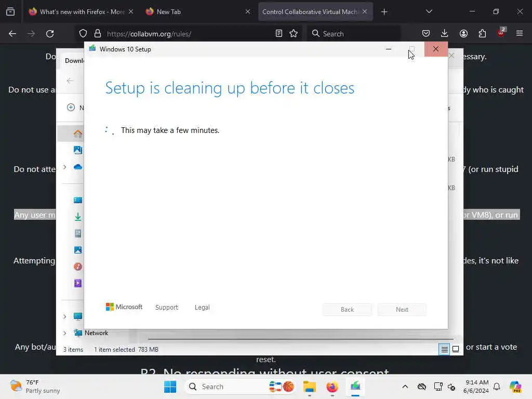
Task: Close the New Tab tab
Action: pyautogui.click(x=248, y=12)
